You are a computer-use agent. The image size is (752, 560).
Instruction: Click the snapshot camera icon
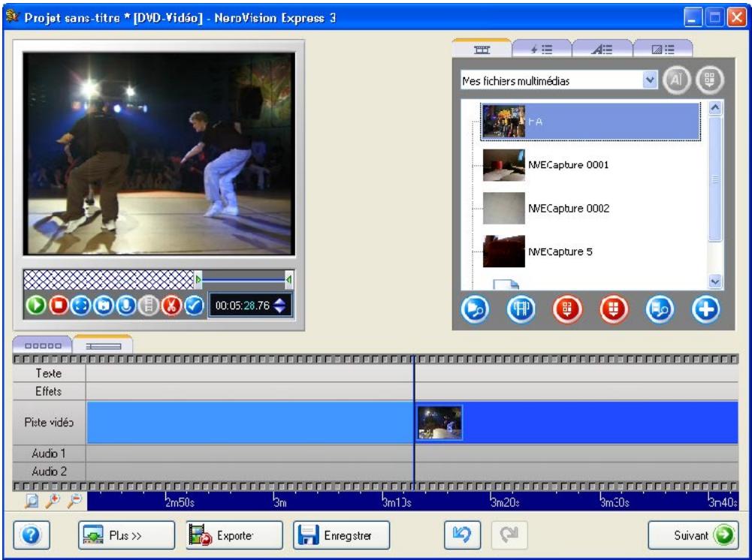coord(104,306)
